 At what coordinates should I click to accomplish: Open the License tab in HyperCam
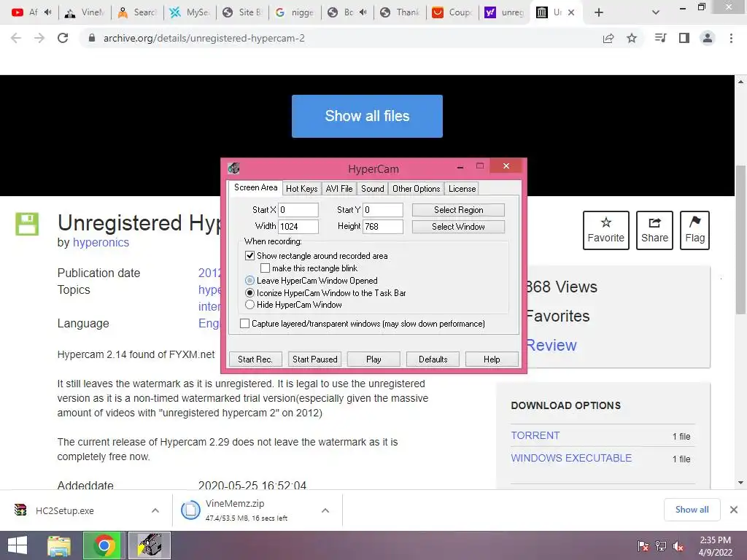click(462, 189)
